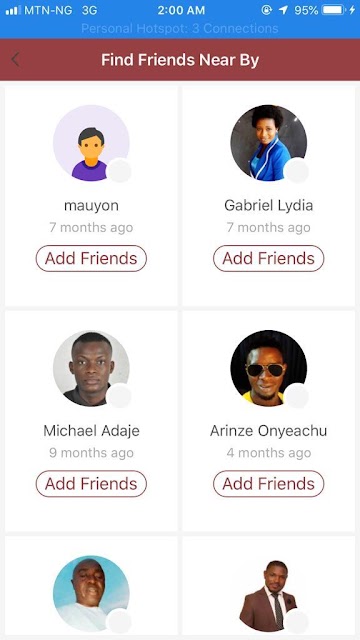This screenshot has height=640, width=360.
Task: Add Michael Adaje as a friend
Action: pyautogui.click(x=91, y=484)
